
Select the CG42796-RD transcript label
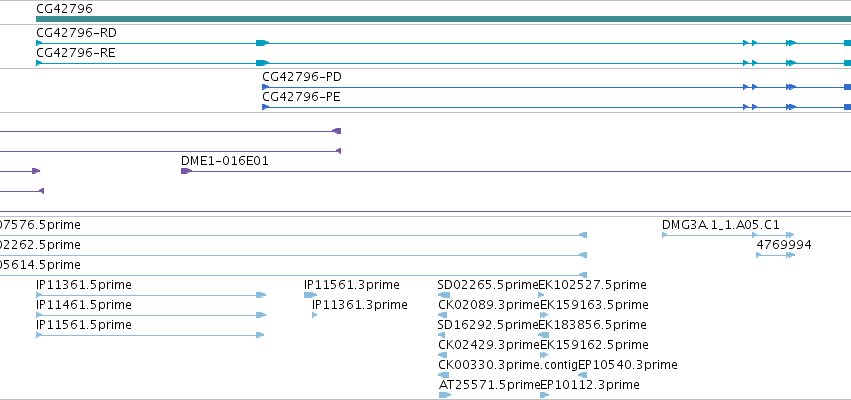pos(76,33)
